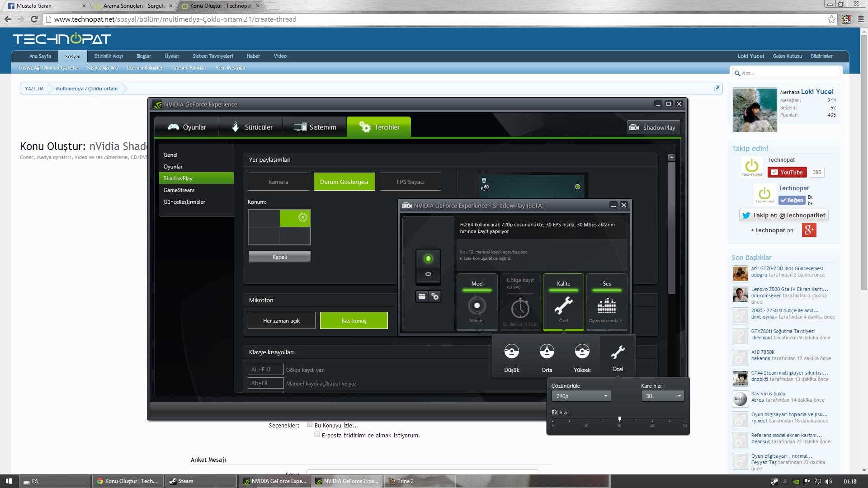Open Chrome menu hamburger icon
The width and height of the screenshot is (868, 488).
tap(861, 19)
